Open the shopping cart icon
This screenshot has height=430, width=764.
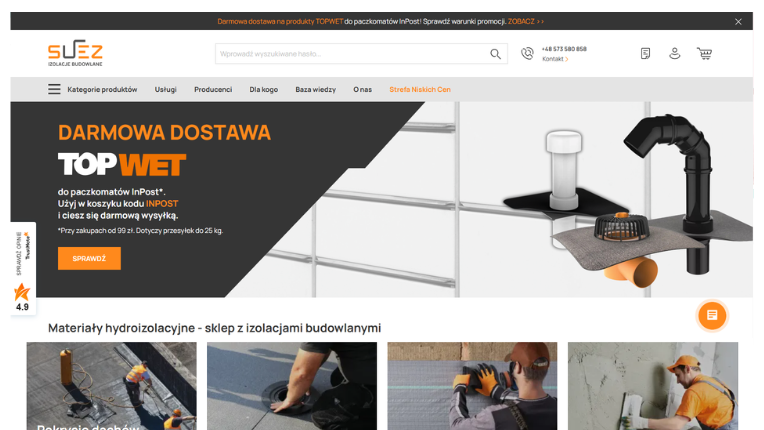[704, 53]
